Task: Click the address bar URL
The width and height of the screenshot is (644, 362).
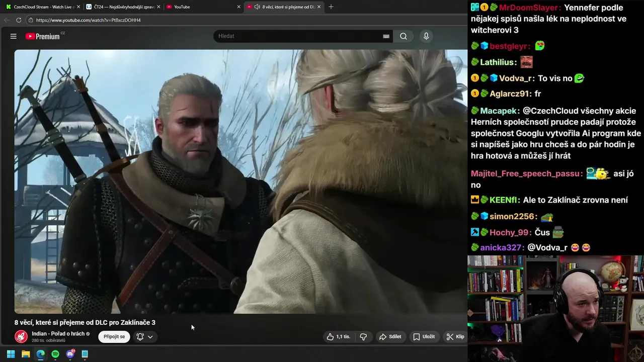Action: click(x=89, y=20)
